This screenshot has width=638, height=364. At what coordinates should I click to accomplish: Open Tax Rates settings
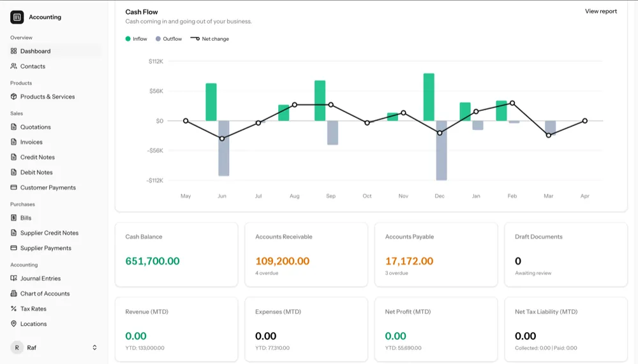point(54,309)
